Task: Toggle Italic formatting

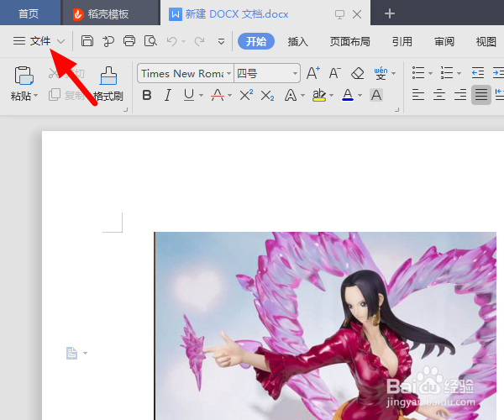Action: coord(167,95)
